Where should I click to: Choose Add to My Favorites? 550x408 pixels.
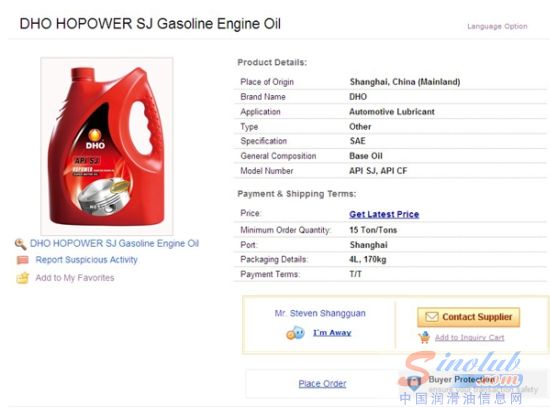(x=75, y=278)
